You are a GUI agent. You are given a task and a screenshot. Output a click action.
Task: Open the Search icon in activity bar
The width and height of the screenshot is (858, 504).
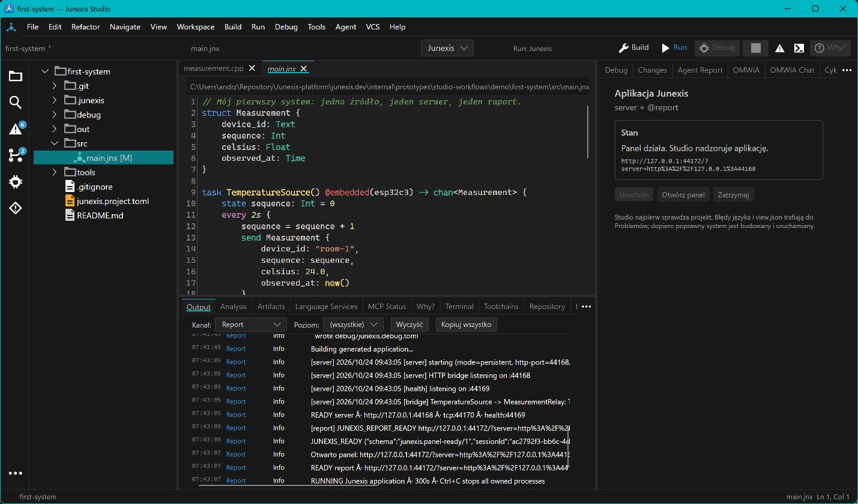[x=16, y=103]
